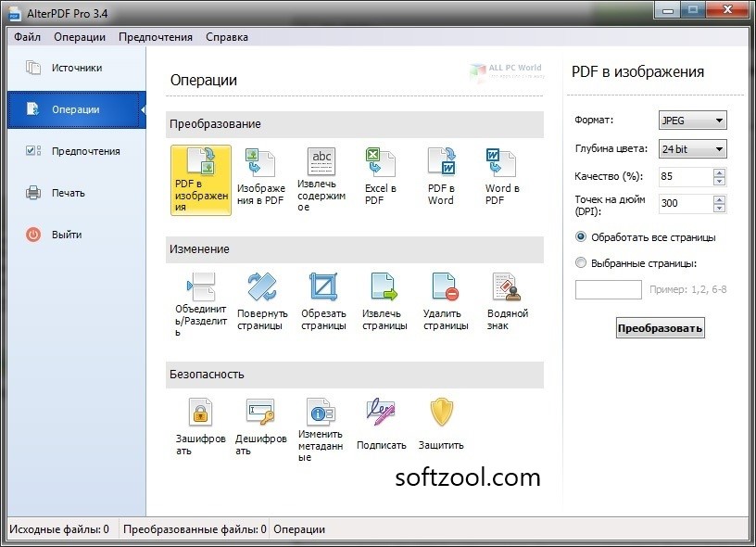Screen dimensions: 756x547
Task: Open the Изображения в PDF converter
Action: point(260,179)
